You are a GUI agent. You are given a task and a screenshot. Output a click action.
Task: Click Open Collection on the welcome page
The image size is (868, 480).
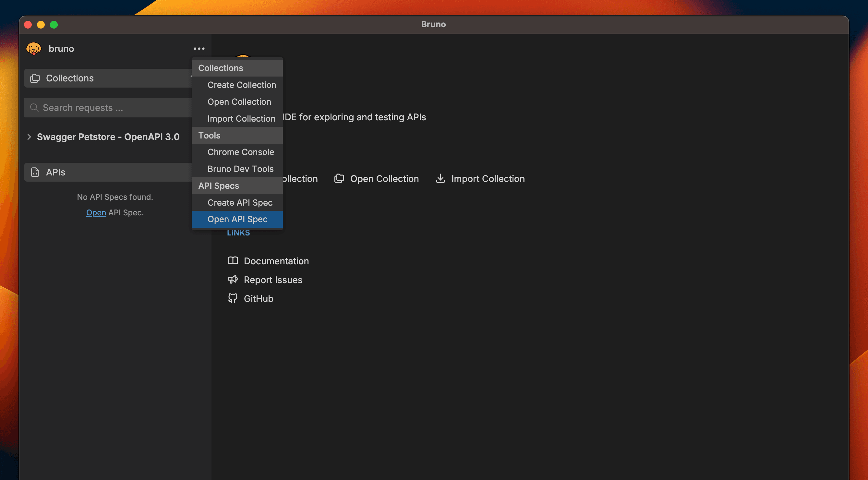384,178
